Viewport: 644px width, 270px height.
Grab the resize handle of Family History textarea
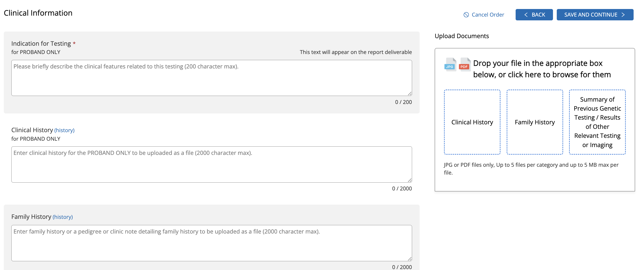tap(409, 259)
